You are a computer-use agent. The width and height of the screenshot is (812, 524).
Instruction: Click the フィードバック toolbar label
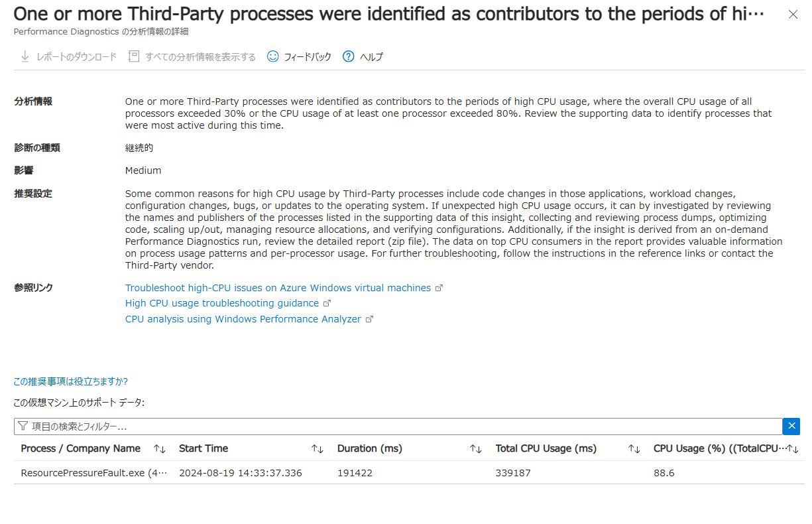(x=308, y=57)
